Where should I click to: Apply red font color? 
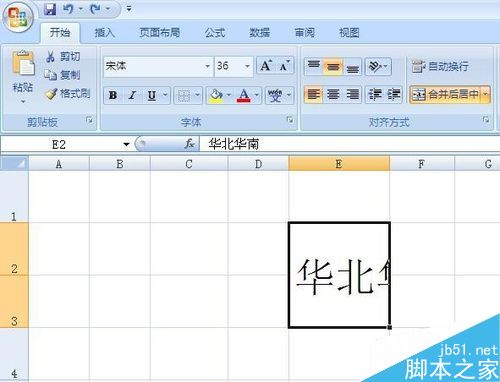[244, 96]
